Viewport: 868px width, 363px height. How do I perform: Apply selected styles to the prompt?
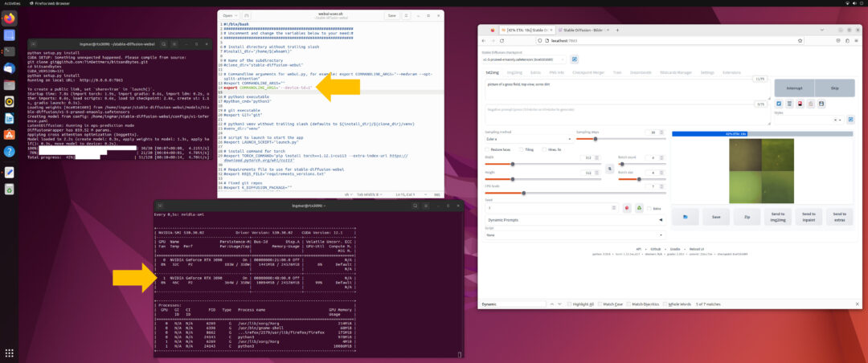[850, 119]
